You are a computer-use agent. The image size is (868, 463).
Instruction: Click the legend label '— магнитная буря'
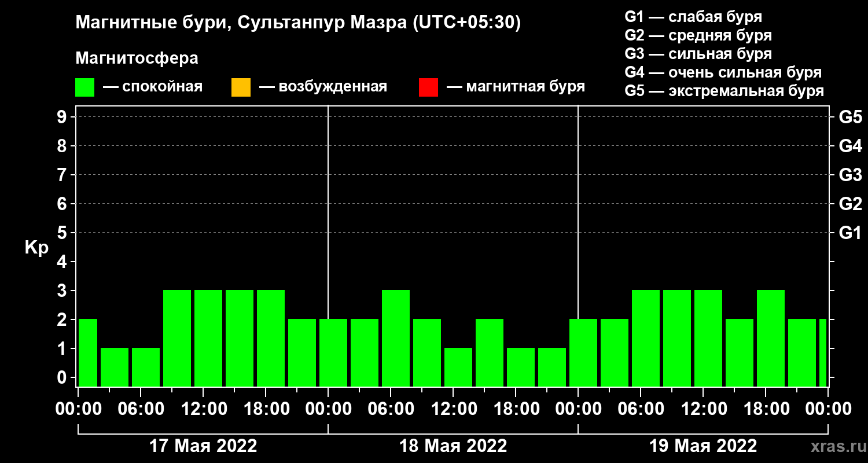pyautogui.click(x=516, y=87)
